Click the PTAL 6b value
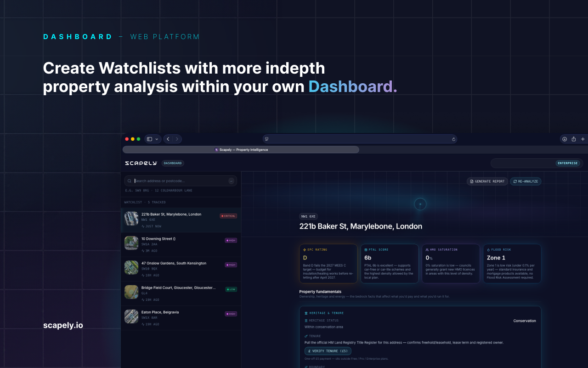Image resolution: width=588 pixels, height=368 pixels. click(368, 258)
